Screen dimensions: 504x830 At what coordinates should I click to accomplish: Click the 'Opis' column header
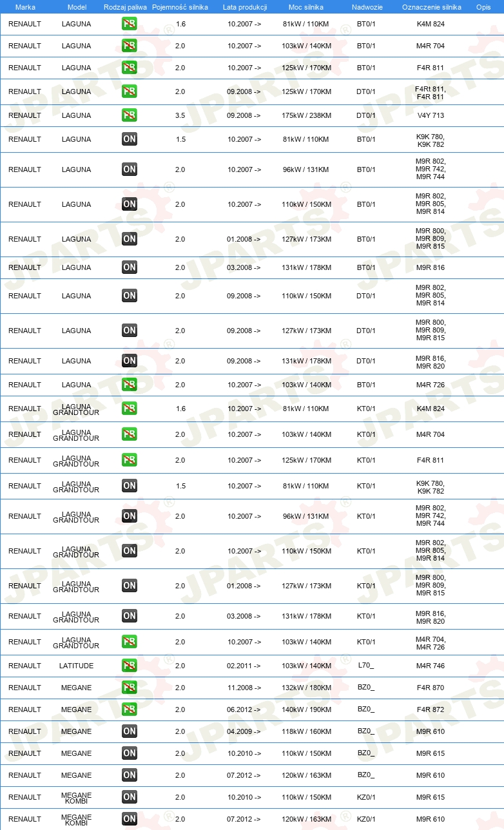tap(483, 7)
